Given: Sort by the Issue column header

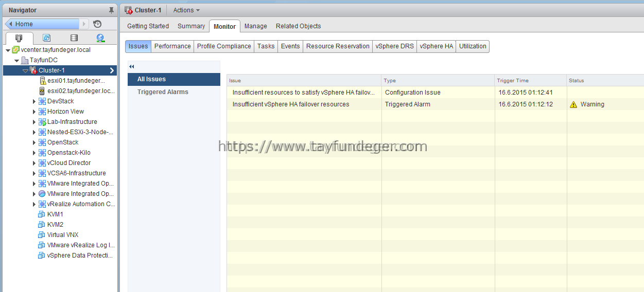Looking at the screenshot, I should tap(304, 80).
